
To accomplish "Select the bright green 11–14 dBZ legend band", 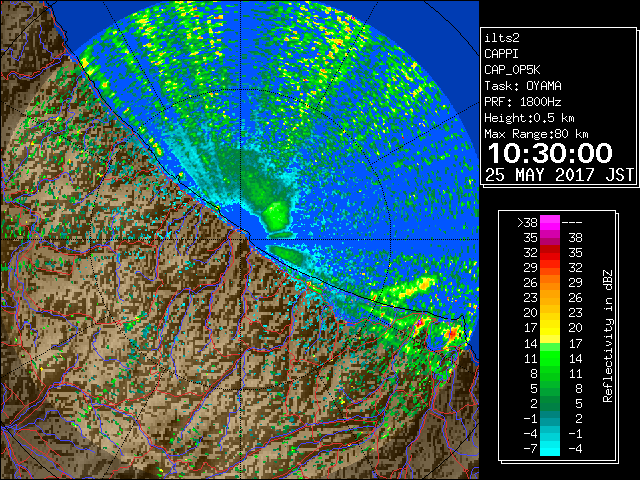I will coord(550,358).
